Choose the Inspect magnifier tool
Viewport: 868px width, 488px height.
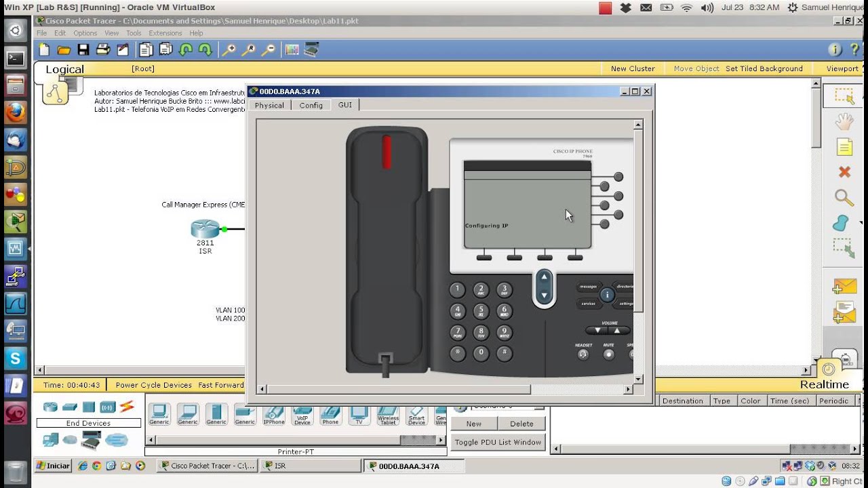point(844,197)
